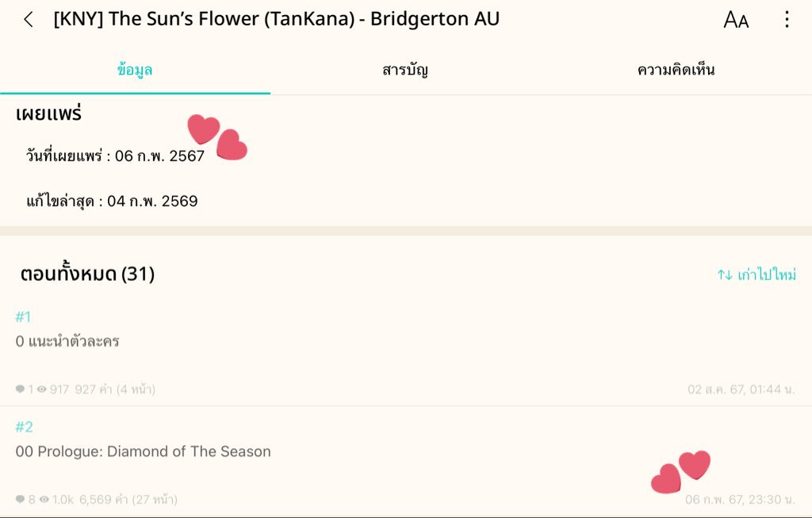Click the #1 chapter number label
This screenshot has width=812, height=518.
click(23, 317)
